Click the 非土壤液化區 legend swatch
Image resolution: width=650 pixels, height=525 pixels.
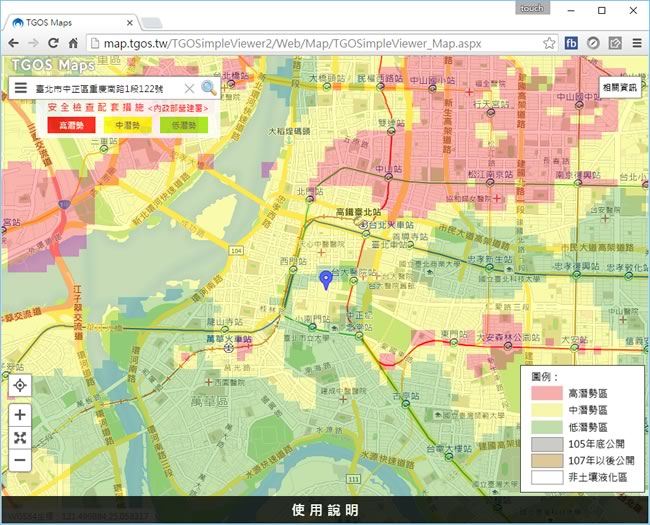[x=547, y=477]
